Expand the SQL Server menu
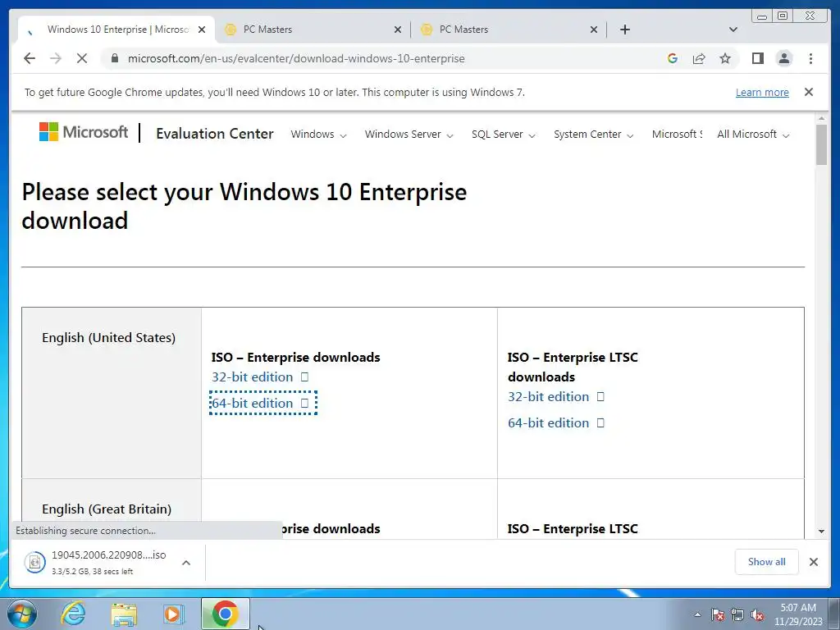Viewport: 840px width, 630px height. click(503, 134)
